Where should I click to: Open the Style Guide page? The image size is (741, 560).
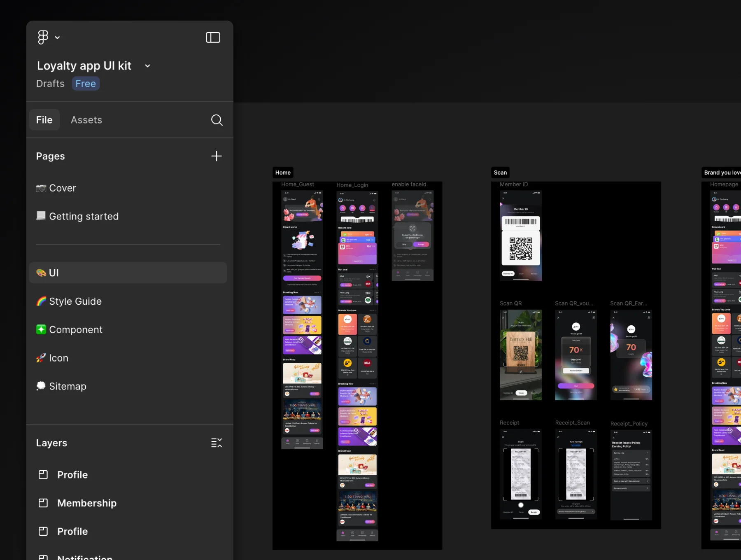128,301
